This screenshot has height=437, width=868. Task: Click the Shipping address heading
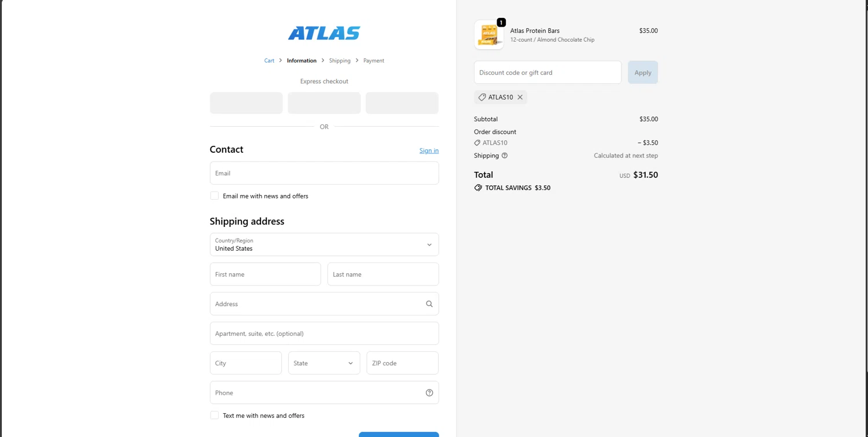(247, 221)
